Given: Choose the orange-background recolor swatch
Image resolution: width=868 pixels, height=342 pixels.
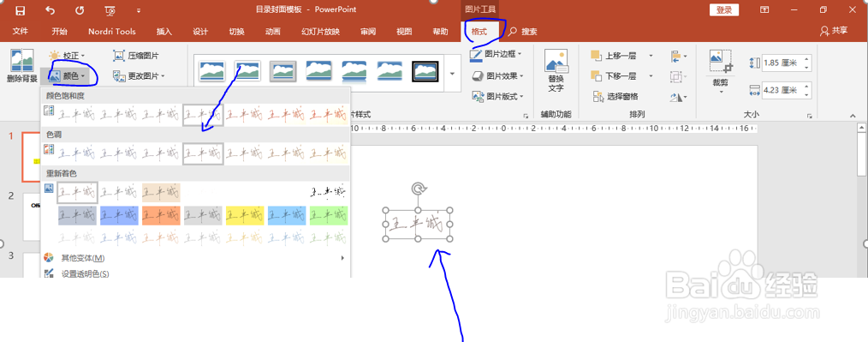Looking at the screenshot, I should click(161, 215).
